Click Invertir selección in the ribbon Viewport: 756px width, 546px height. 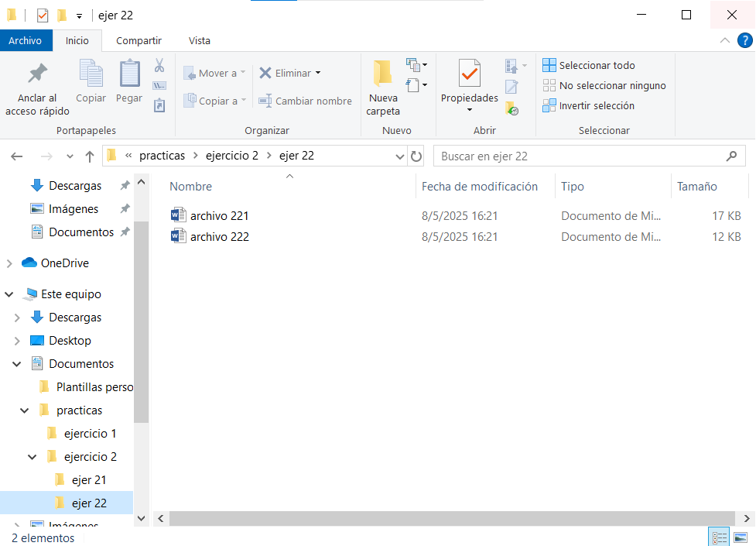point(589,105)
